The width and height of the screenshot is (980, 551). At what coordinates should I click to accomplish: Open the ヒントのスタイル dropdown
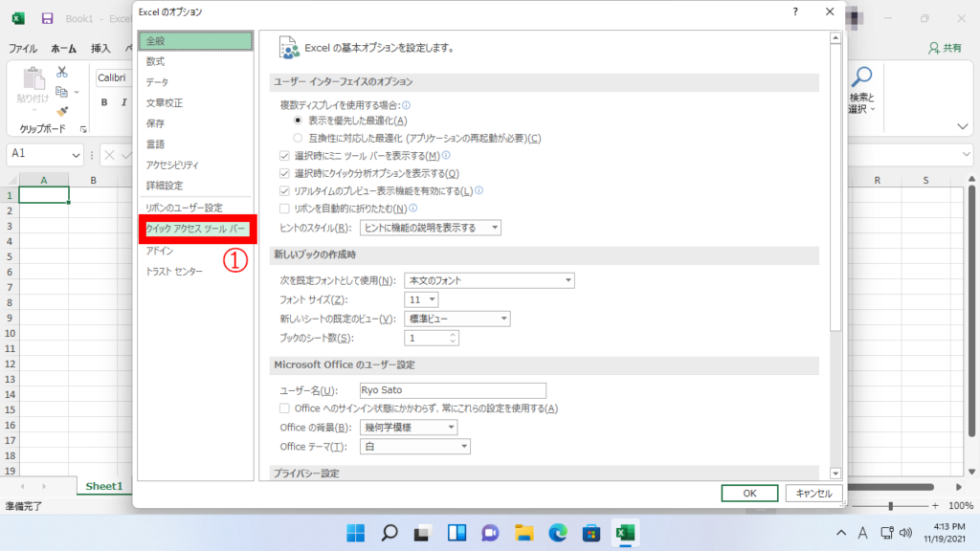click(431, 228)
